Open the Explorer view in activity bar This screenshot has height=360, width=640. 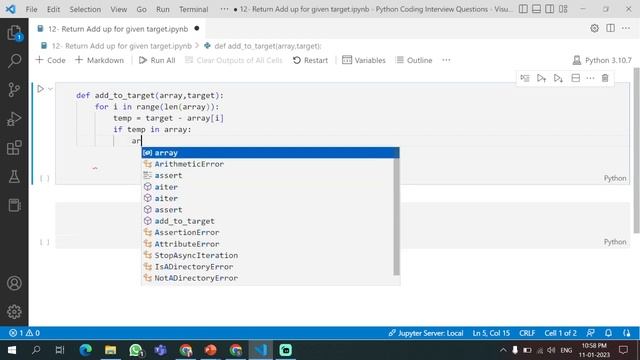pos(14,33)
